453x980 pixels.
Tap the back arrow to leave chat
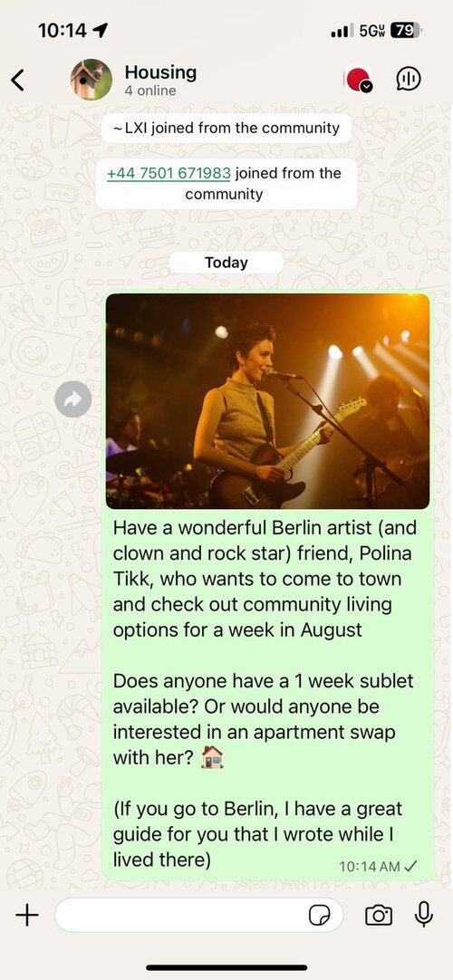(17, 80)
